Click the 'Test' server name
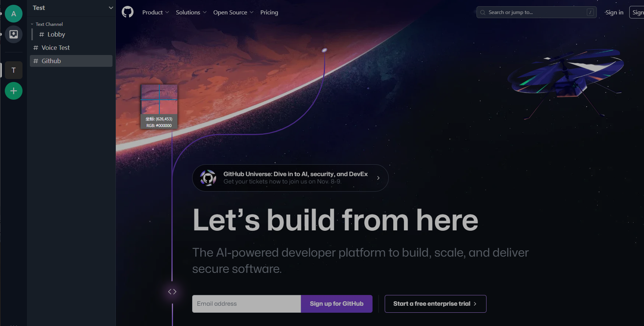Image resolution: width=644 pixels, height=326 pixels. click(39, 8)
